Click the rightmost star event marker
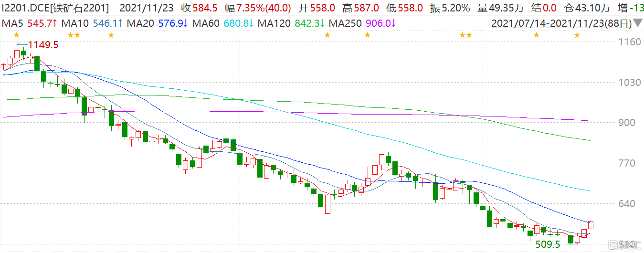Screen dimensions: 644x253 (x=577, y=35)
